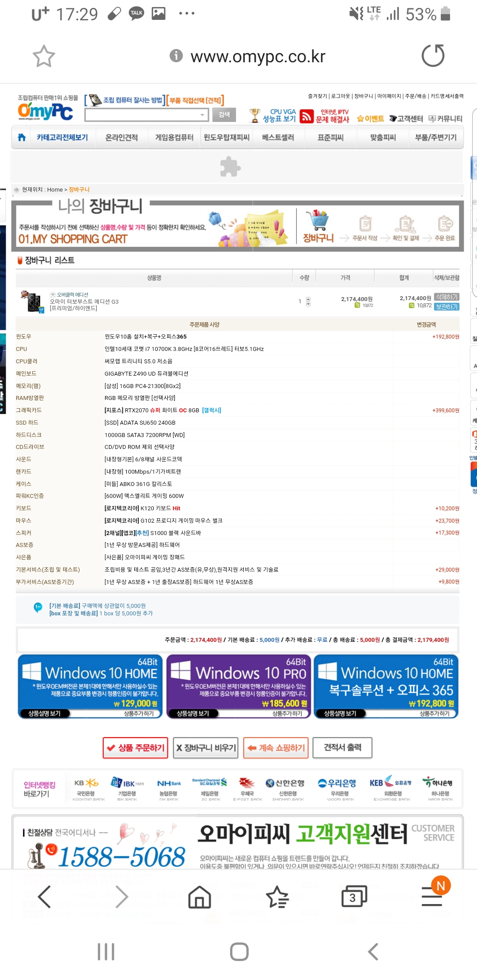The height and width of the screenshot is (980, 477).
Task: Open 온라인견적 menu
Action: [121, 137]
